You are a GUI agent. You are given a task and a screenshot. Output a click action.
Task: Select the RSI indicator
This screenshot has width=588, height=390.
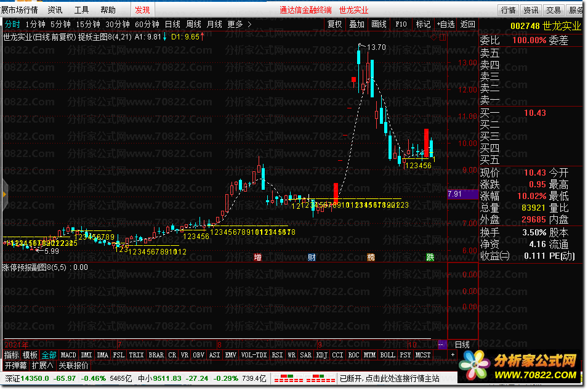coord(277,355)
